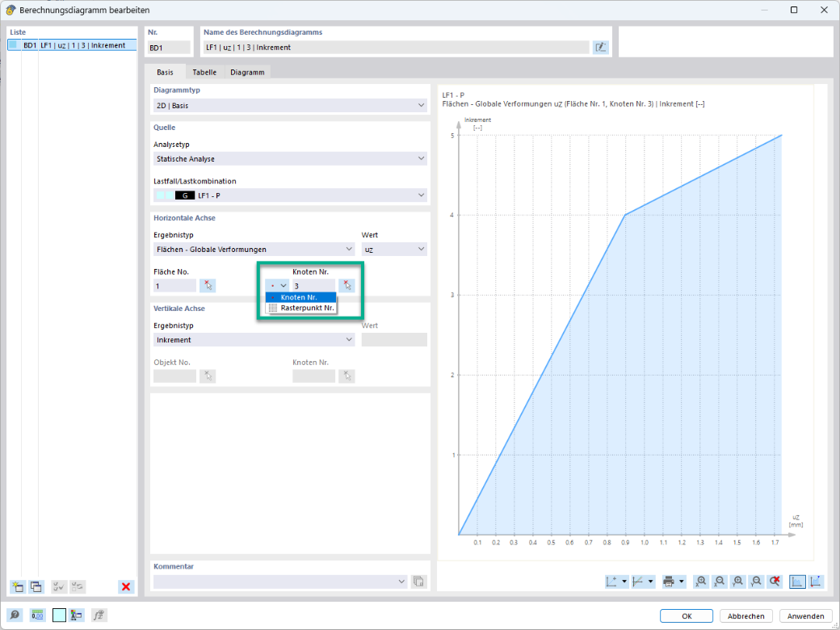Screen dimensions: 840x630
Task: Open the Analysetyp 'Statische Analyse' dropdown
Action: [x=290, y=158]
